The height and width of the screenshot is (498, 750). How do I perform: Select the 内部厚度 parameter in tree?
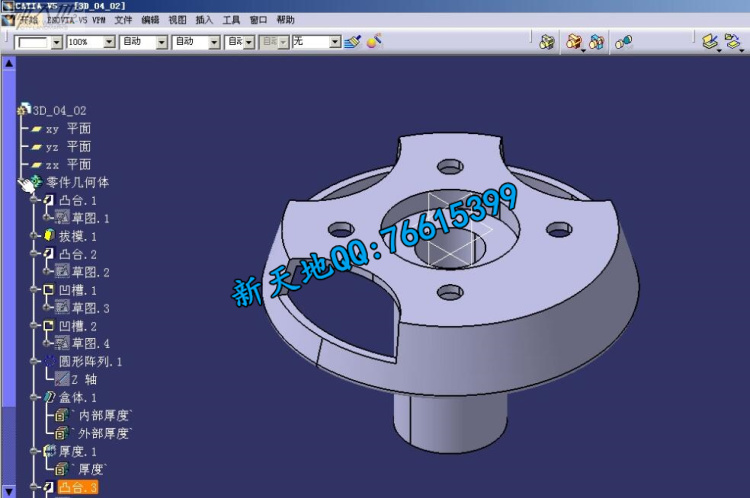coord(104,415)
